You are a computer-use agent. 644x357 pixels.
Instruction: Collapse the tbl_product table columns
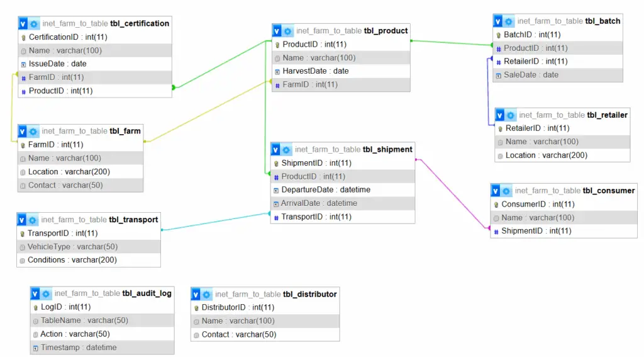coord(277,31)
